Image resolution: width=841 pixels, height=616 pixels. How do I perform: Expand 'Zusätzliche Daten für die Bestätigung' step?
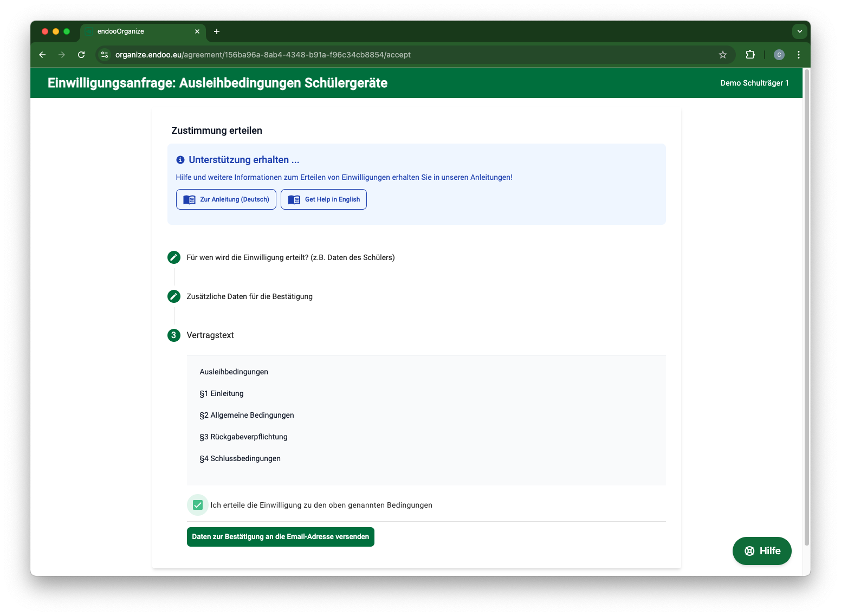[x=249, y=296]
